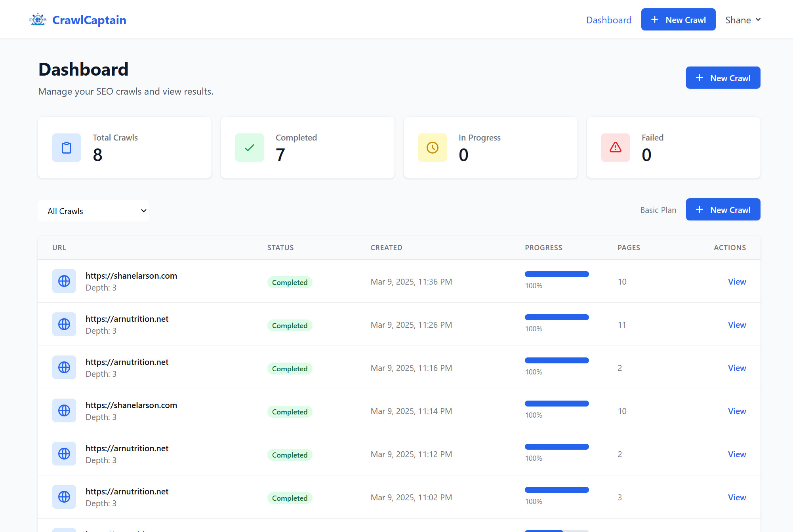This screenshot has height=532, width=793.
Task: Click the PAGES column header
Action: 629,247
